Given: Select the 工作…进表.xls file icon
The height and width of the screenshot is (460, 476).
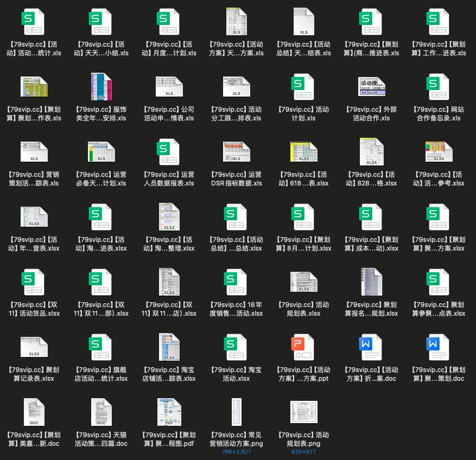Looking at the screenshot, I should (439, 22).
